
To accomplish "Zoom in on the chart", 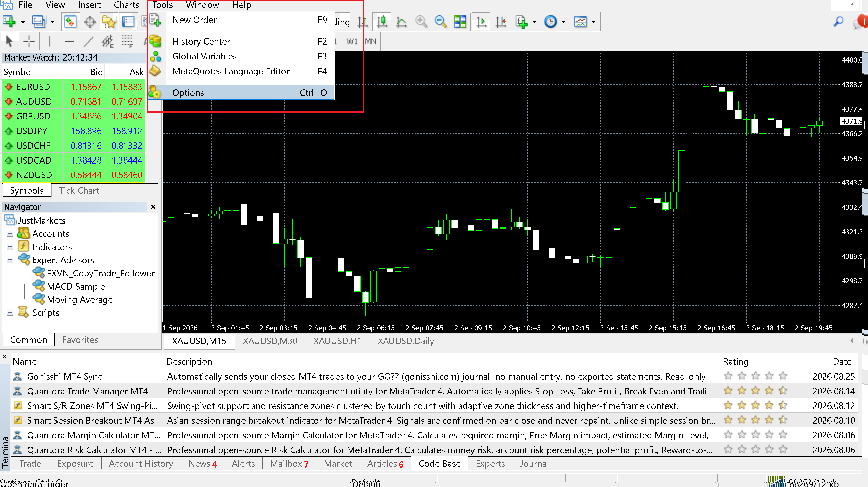I will (421, 22).
